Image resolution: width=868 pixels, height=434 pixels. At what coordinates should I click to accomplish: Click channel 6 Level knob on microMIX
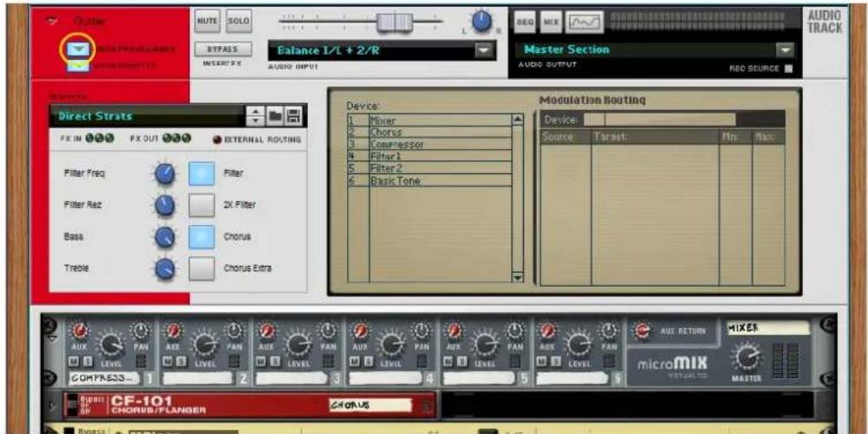[x=579, y=346]
